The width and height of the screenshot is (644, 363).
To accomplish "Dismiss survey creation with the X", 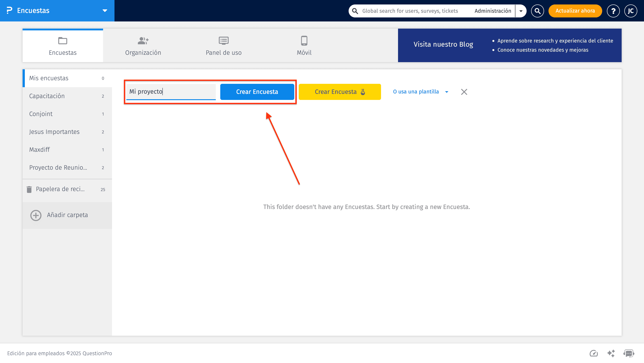I will (x=464, y=92).
